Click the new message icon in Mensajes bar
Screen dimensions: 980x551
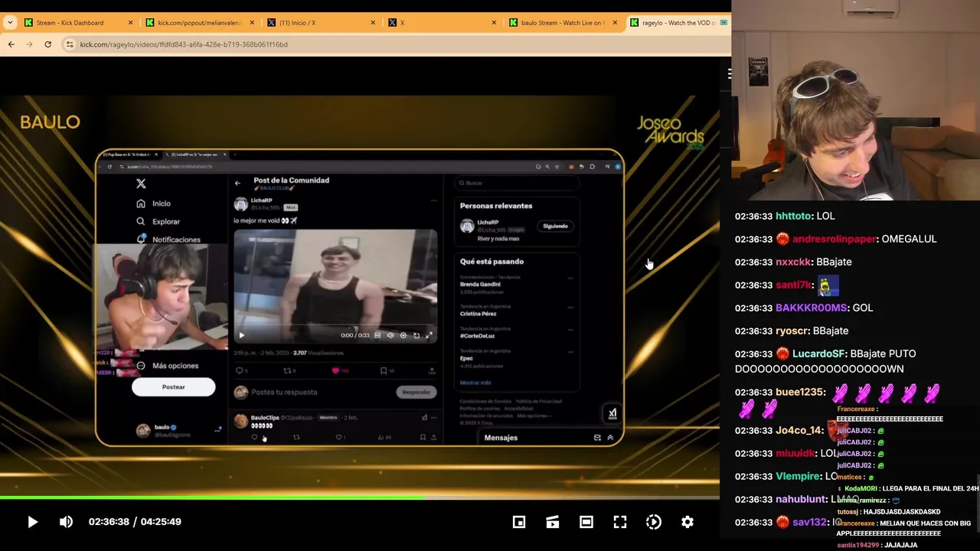coord(597,438)
